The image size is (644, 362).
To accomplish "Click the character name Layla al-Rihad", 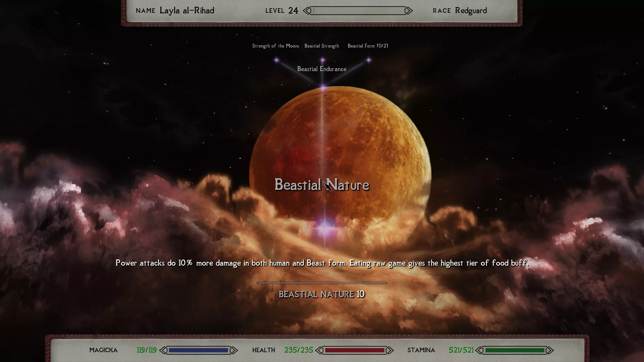I will click(x=187, y=11).
